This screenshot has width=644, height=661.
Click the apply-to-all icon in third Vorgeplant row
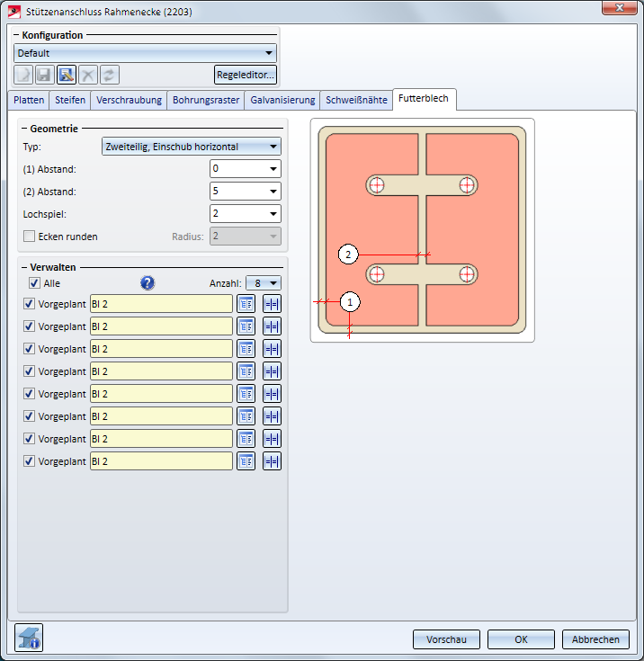(272, 349)
